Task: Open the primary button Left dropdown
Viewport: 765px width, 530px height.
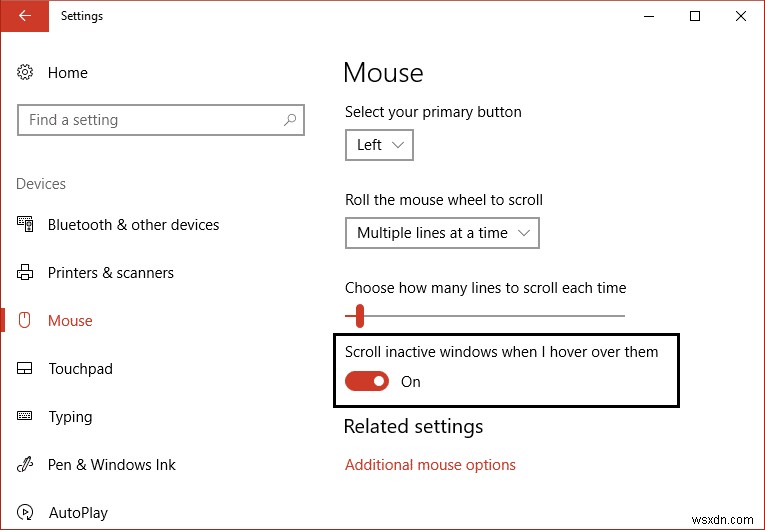Action: 379,145
